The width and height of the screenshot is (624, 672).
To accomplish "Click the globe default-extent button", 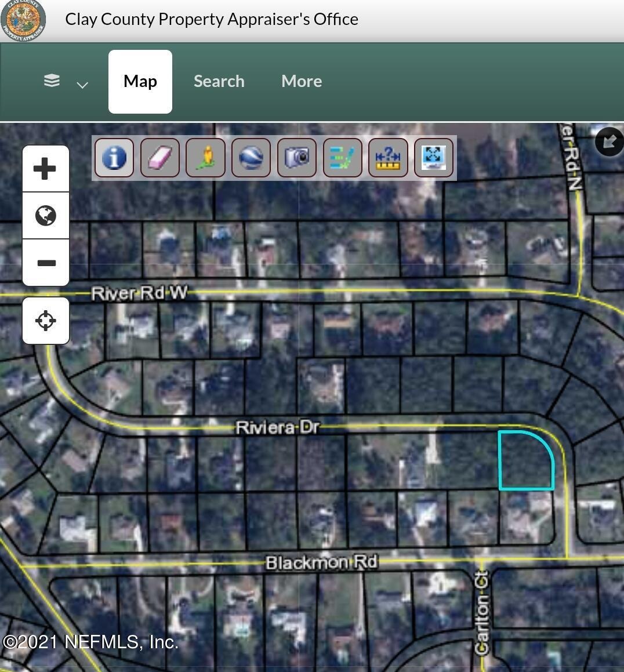I will (45, 216).
